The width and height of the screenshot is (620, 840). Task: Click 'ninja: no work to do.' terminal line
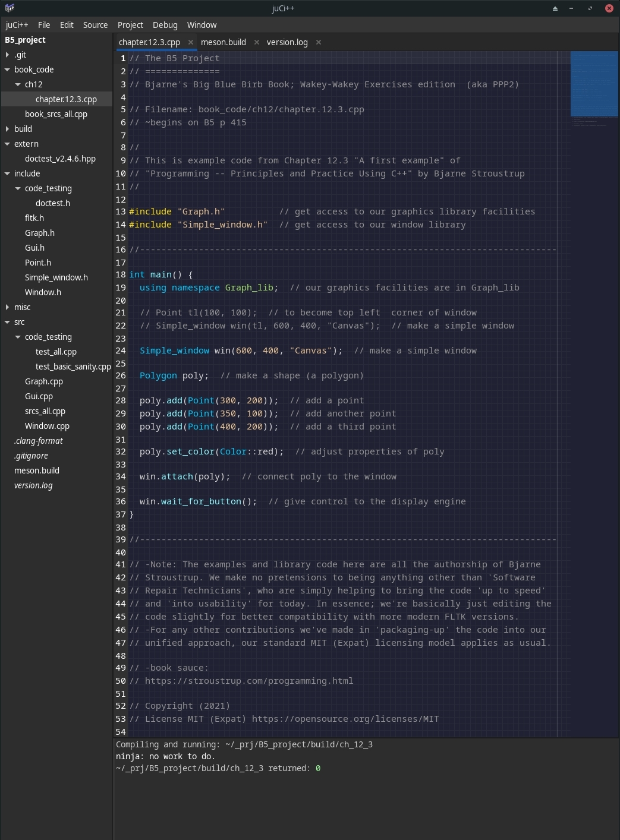pos(165,756)
